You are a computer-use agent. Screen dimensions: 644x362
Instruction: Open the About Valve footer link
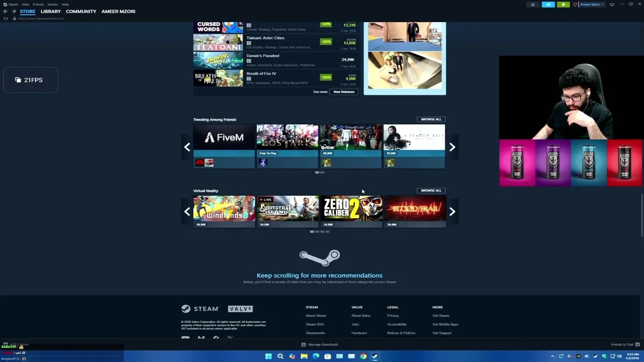click(x=361, y=316)
